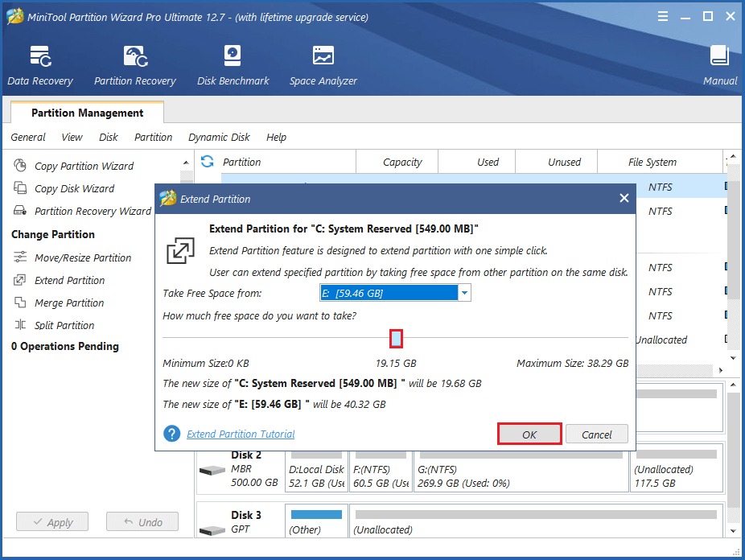Click the free space slider handle
Viewport: 745px width, 560px height.
click(x=396, y=338)
